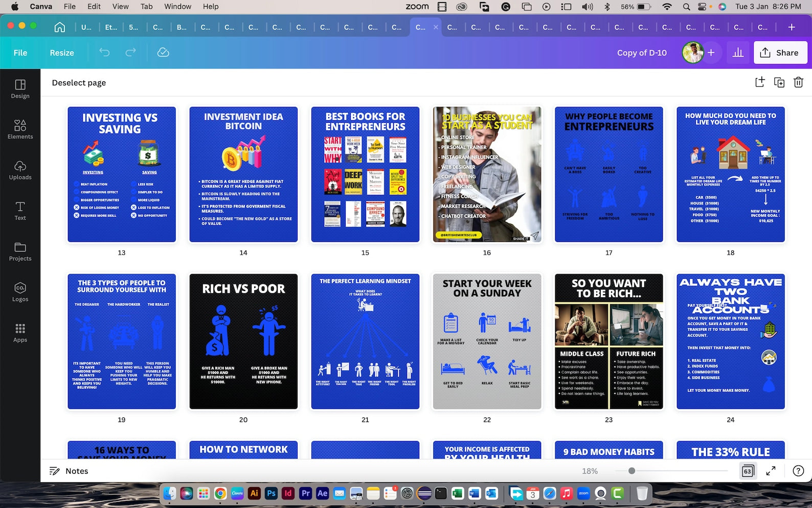The image size is (812, 508).
Task: Redo the last action
Action: (131, 52)
